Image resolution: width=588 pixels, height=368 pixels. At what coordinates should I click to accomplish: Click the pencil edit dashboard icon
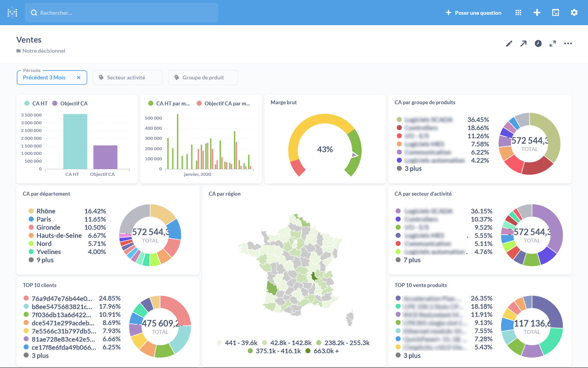click(x=509, y=43)
